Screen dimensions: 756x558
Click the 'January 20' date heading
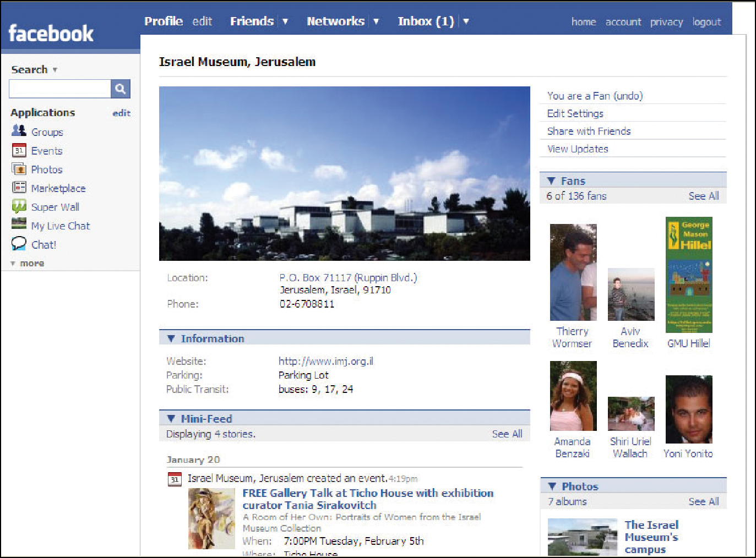[193, 459]
